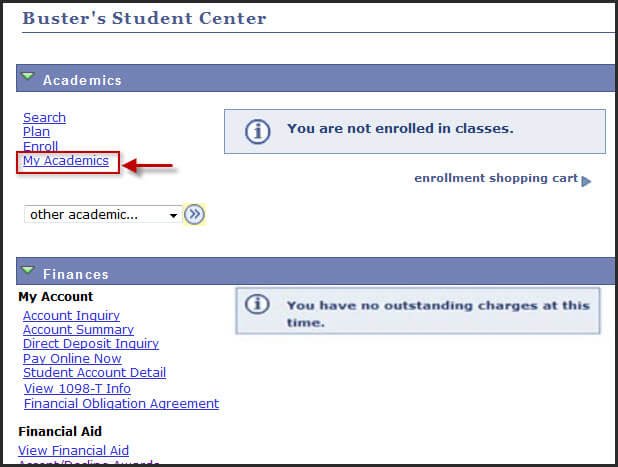Expand the other academic dropdown
The height and width of the screenshot is (467, 618).
click(x=102, y=214)
